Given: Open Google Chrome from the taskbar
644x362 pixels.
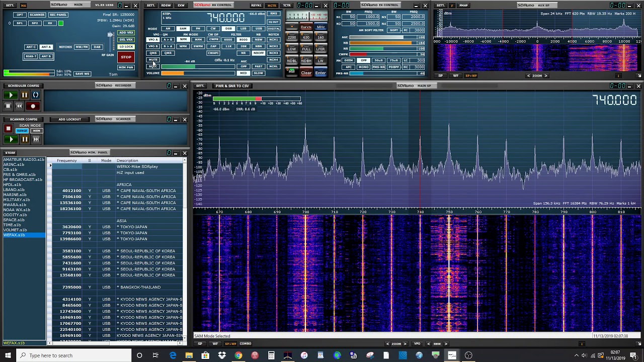Looking at the screenshot, I should [238, 355].
